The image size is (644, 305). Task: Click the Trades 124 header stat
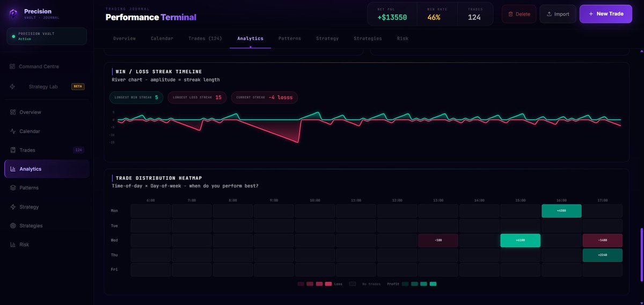474,14
